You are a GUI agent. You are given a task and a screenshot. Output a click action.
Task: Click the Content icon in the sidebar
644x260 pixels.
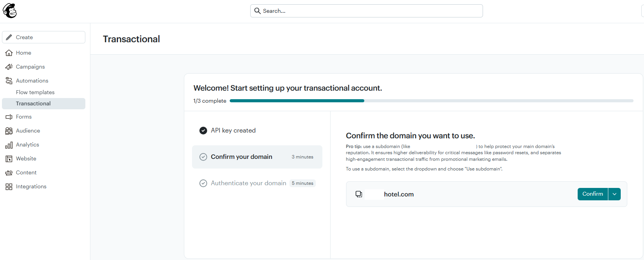tap(9, 173)
